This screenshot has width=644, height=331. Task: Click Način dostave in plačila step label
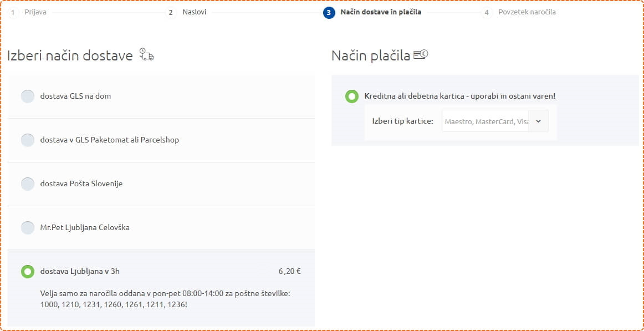click(x=381, y=12)
